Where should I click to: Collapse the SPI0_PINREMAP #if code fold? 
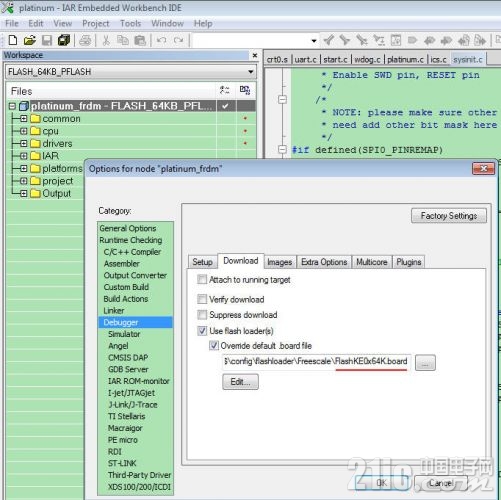click(x=282, y=150)
